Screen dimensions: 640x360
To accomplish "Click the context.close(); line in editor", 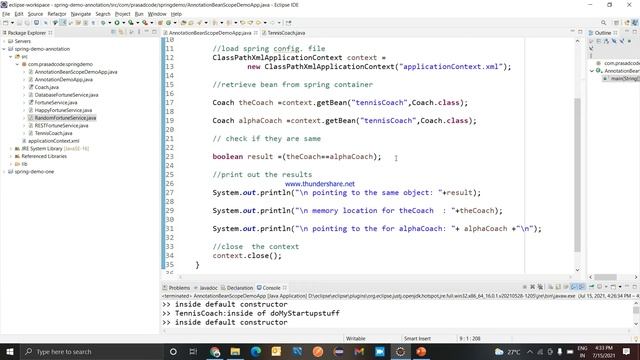I will click(247, 256).
